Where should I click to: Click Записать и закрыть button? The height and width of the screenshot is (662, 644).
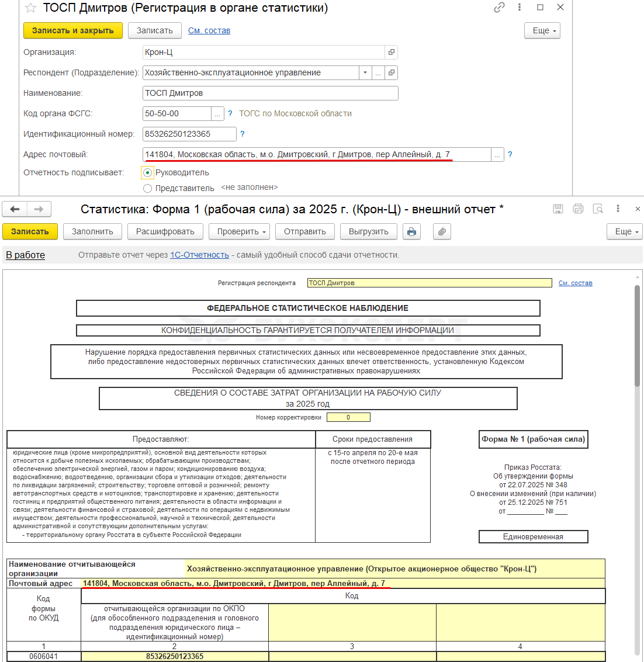(73, 30)
